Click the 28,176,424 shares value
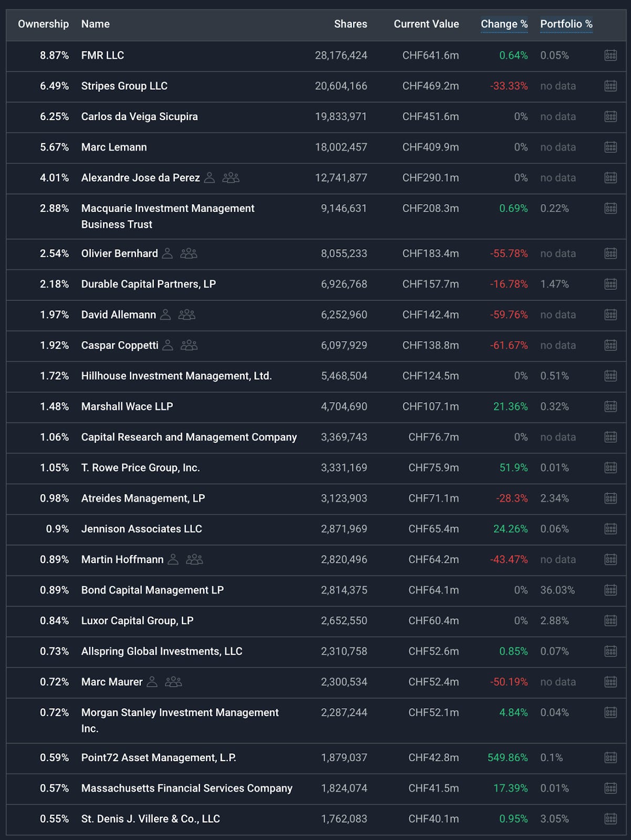The width and height of the screenshot is (631, 840). (x=341, y=55)
